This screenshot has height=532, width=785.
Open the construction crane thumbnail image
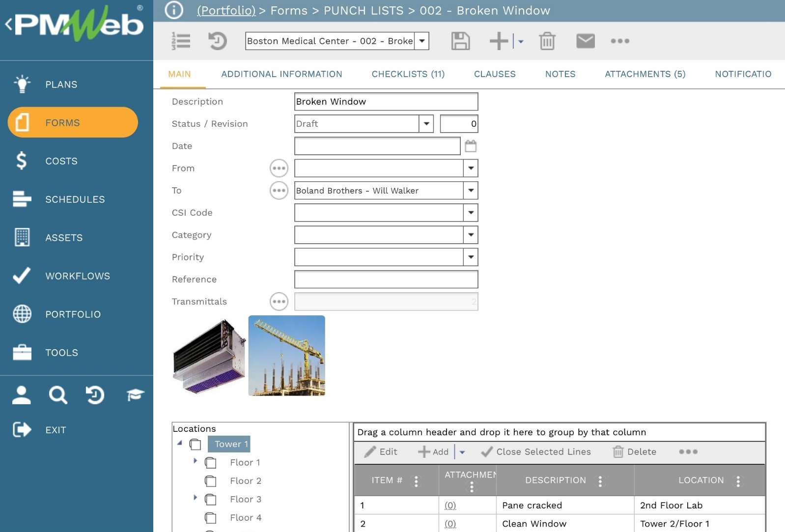[286, 356]
